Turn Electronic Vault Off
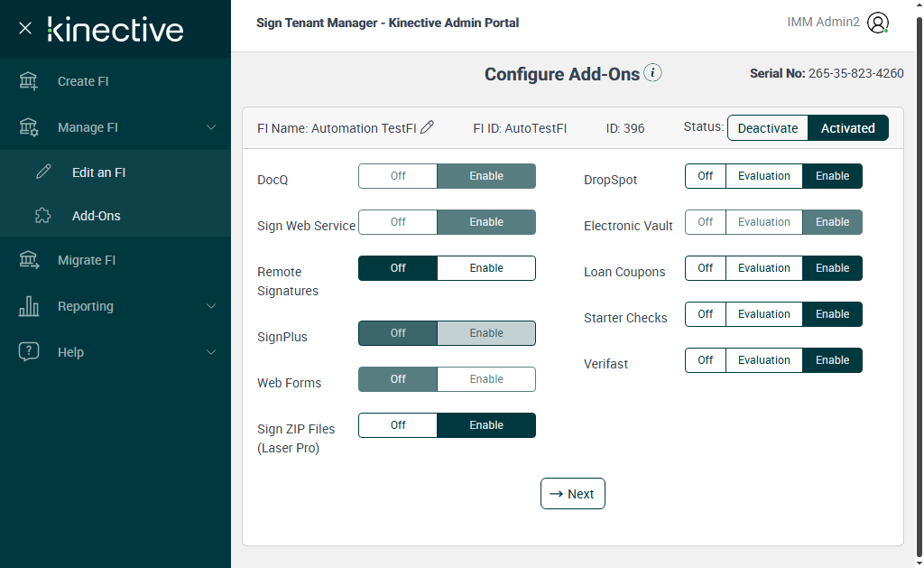 tap(706, 222)
